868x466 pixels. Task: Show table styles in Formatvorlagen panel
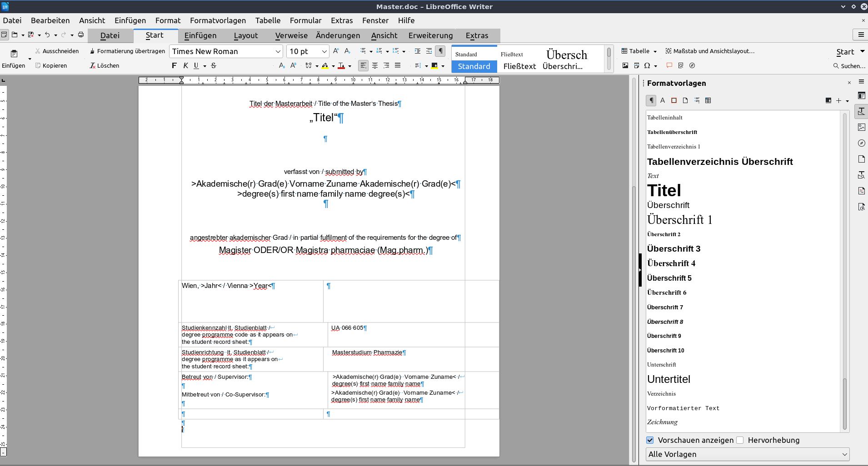pyautogui.click(x=708, y=100)
